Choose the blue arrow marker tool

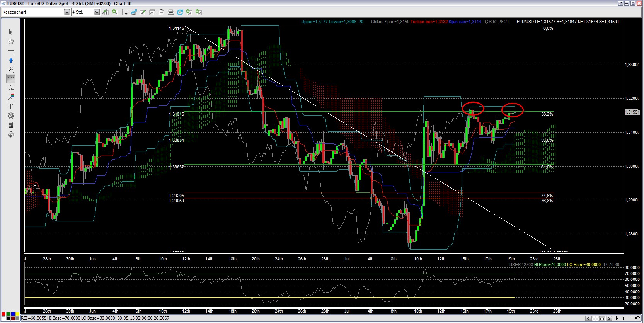(x=11, y=60)
